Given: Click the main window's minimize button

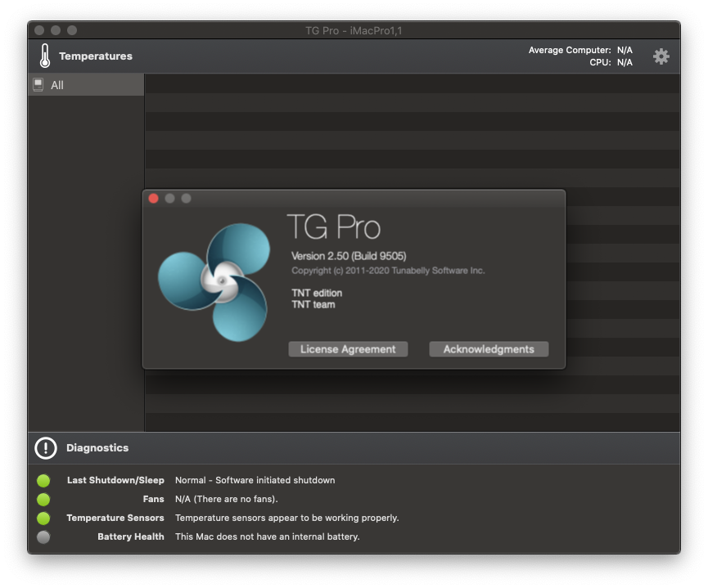Looking at the screenshot, I should [x=56, y=30].
